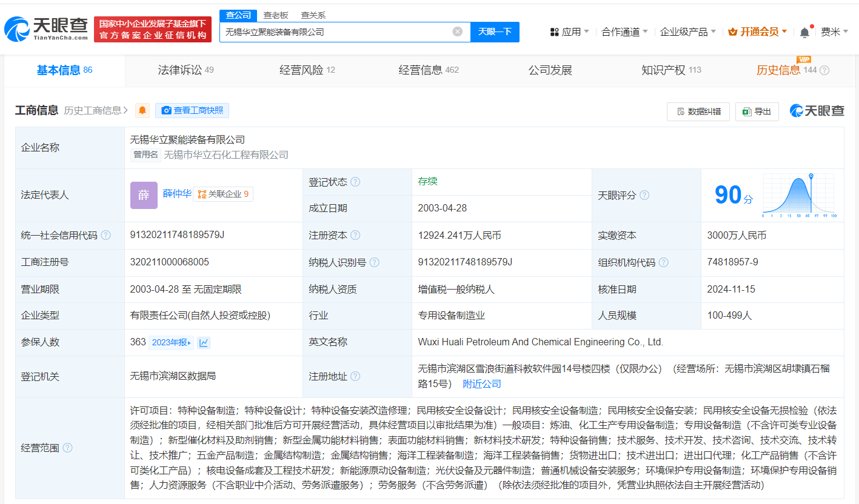Click help icon next to 注册资本
Screen dimensions: 859x504
click(355, 235)
